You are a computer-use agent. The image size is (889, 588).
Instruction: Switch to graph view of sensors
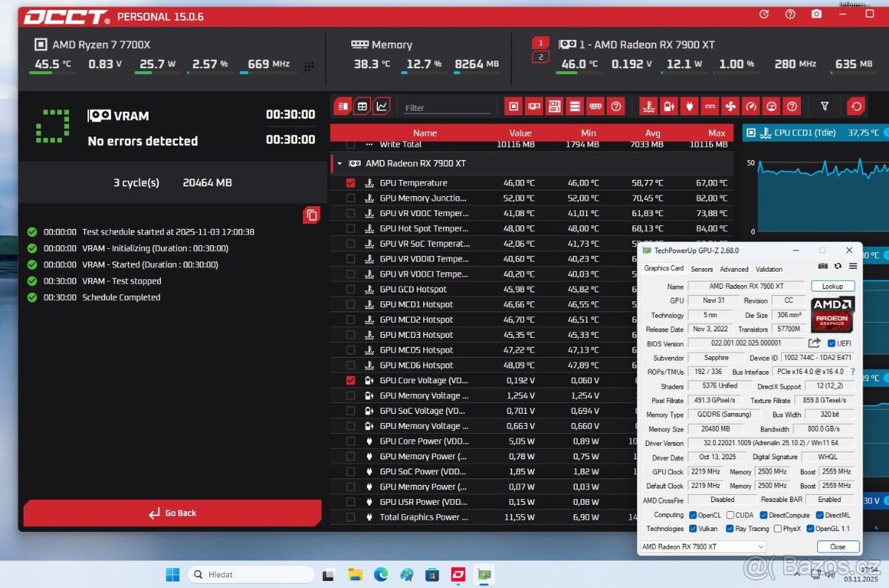pos(382,107)
